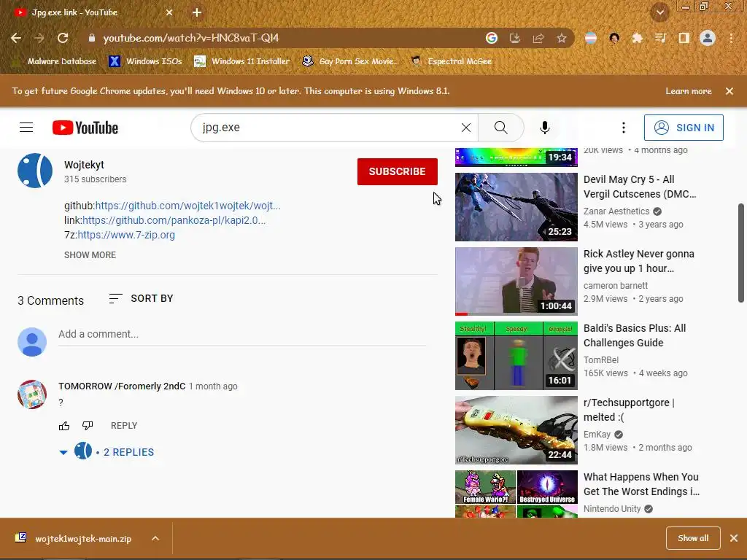Open the Devil May Cry 5 video thumbnail
Image resolution: width=747 pixels, height=560 pixels.
pyautogui.click(x=516, y=207)
